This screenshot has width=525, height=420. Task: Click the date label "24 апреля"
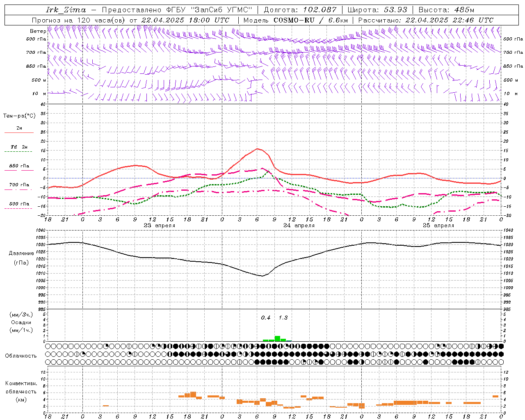299,226
